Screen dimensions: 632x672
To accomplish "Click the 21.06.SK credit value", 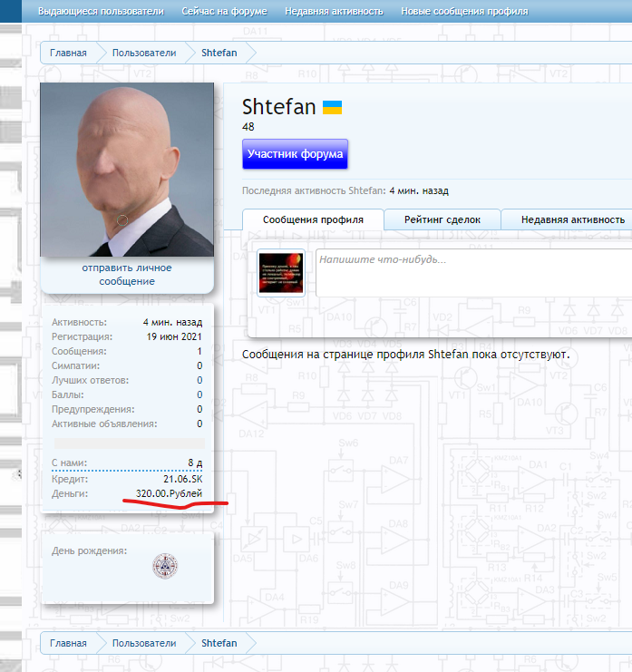I will click(182, 478).
